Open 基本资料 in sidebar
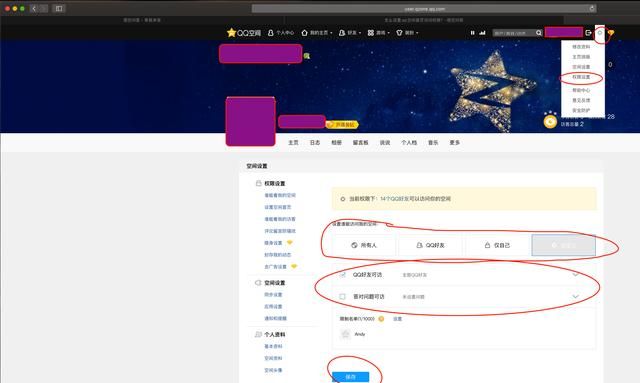The width and height of the screenshot is (640, 383). coord(273,346)
